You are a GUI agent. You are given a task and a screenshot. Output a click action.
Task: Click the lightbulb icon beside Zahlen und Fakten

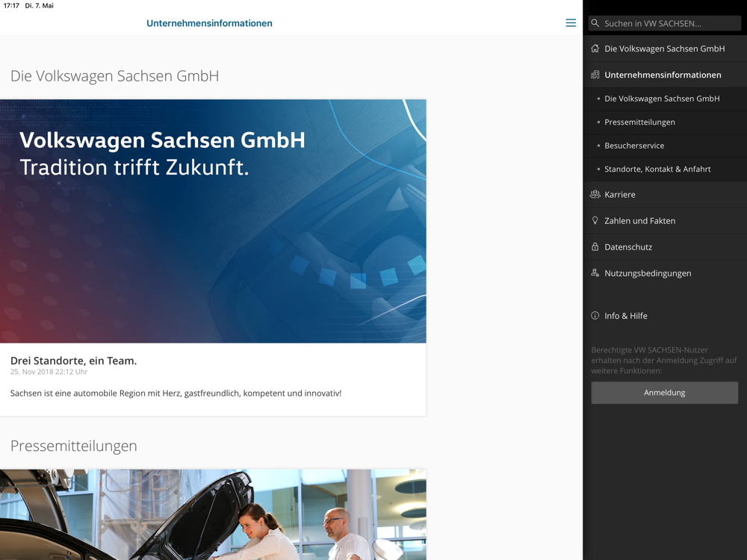[595, 220]
